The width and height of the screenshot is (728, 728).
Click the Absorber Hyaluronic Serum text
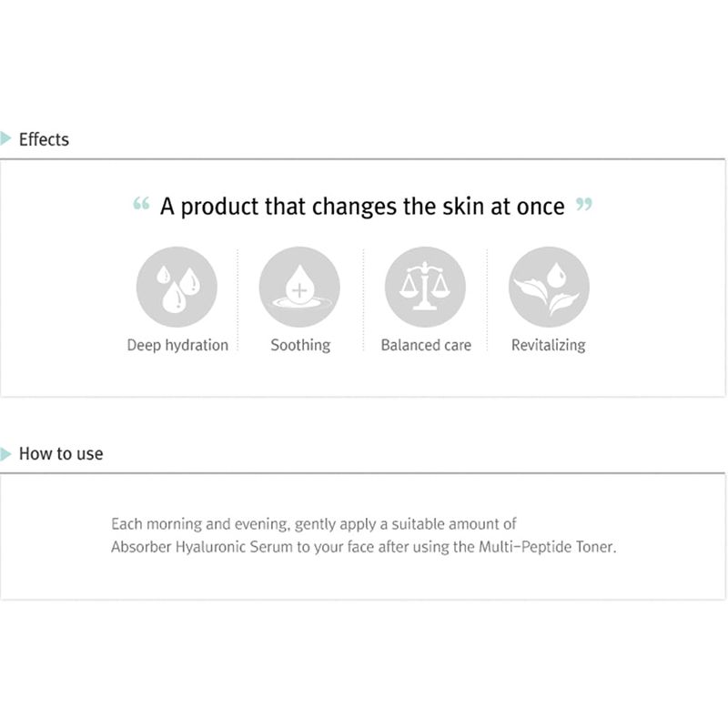pyautogui.click(x=202, y=547)
